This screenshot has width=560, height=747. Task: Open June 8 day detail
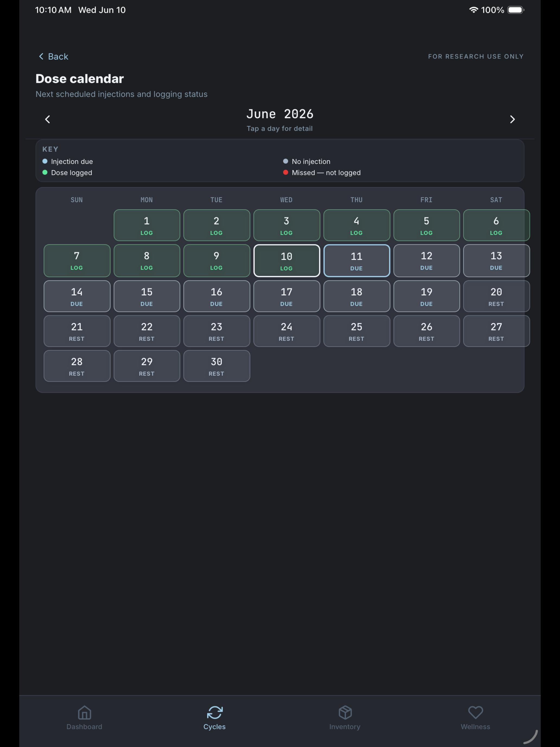click(147, 261)
